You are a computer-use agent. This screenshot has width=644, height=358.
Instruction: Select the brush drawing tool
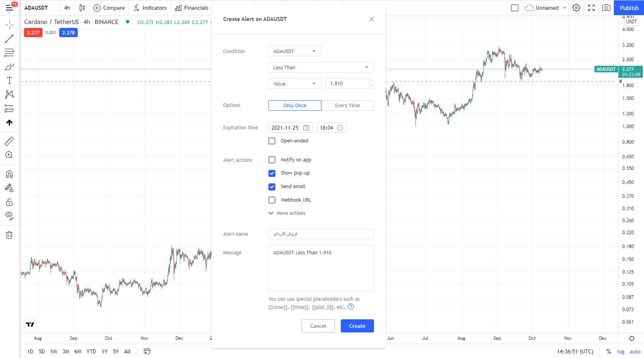[x=9, y=67]
